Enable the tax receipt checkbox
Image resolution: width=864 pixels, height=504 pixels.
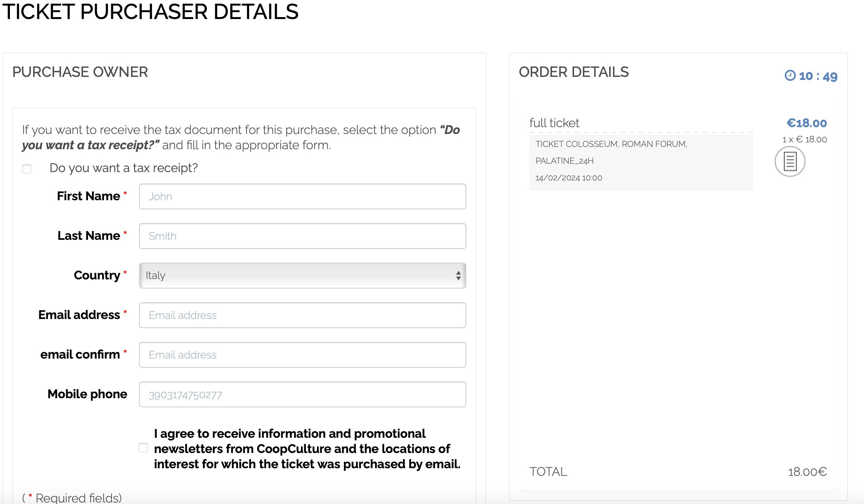click(27, 169)
